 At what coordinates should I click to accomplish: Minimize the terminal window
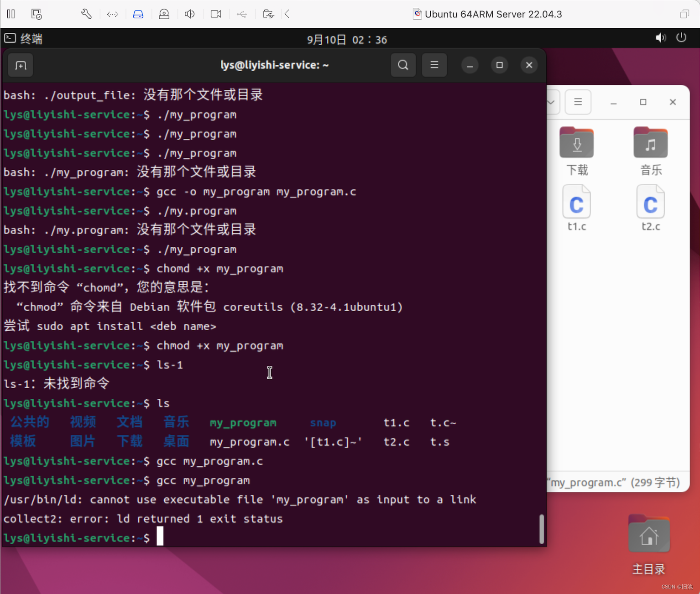[470, 66]
